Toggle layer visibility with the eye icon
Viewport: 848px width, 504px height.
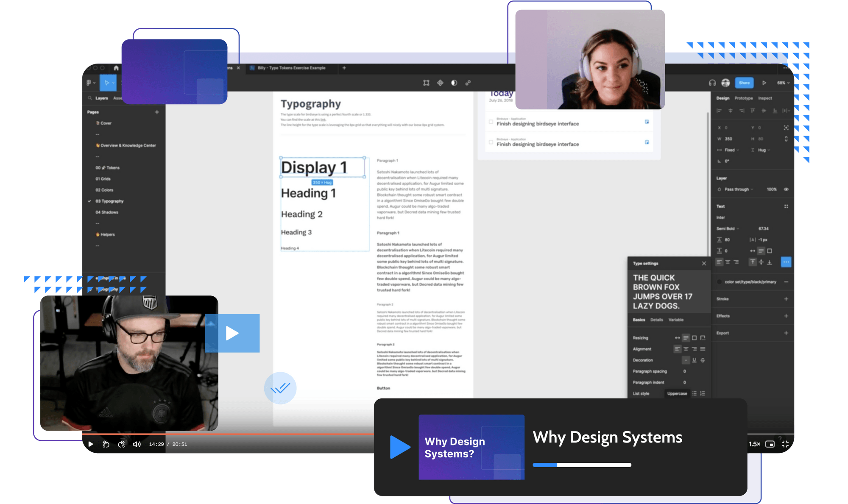coord(786,189)
